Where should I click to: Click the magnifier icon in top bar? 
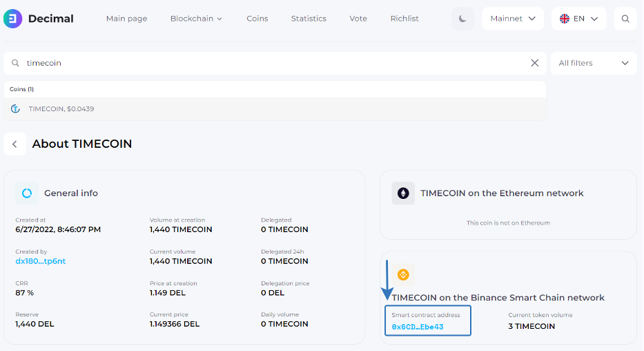(x=625, y=19)
